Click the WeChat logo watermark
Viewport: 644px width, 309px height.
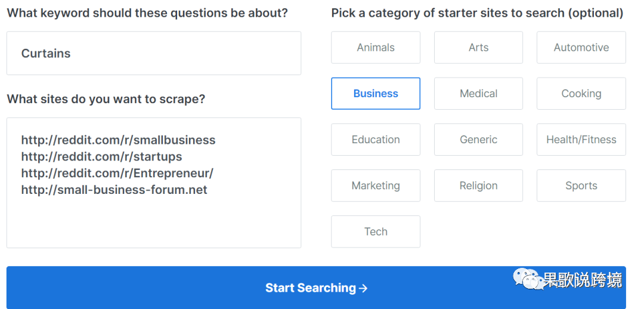[527, 279]
